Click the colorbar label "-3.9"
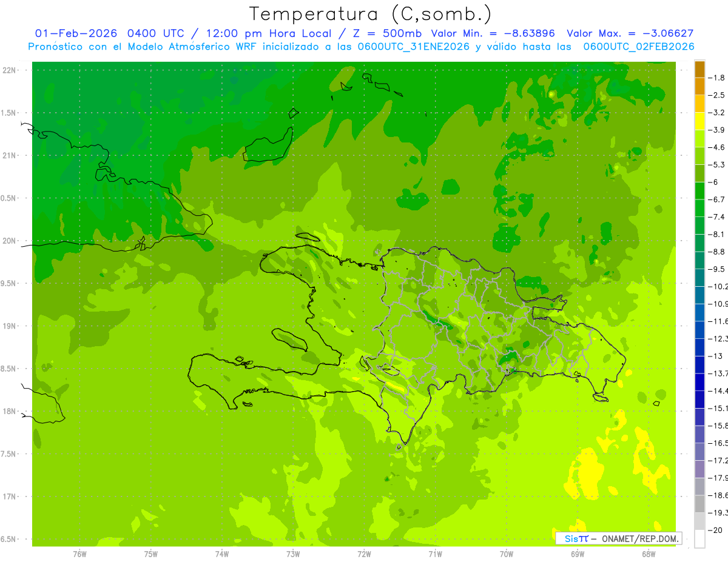The height and width of the screenshot is (562, 728). (717, 130)
